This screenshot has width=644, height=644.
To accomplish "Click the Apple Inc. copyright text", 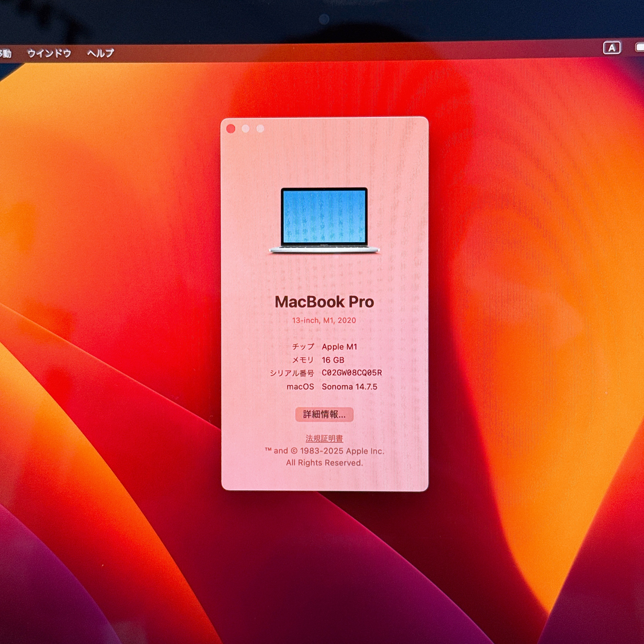I will 325,451.
